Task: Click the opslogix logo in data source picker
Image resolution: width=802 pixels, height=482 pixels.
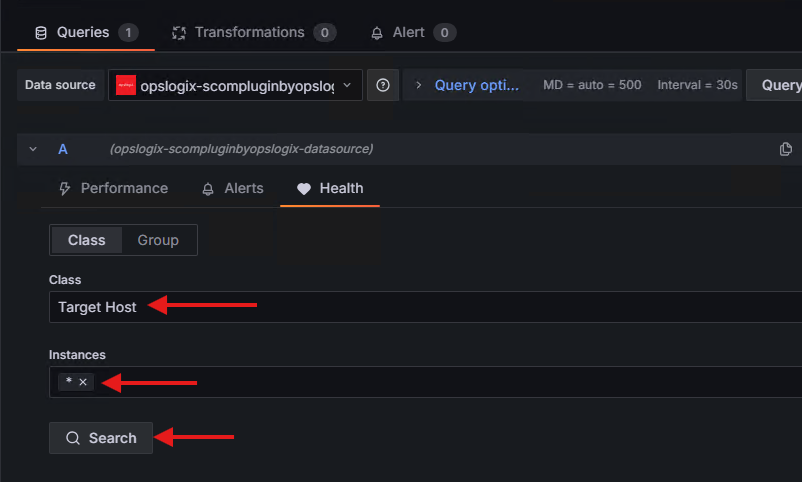Action: click(x=126, y=85)
